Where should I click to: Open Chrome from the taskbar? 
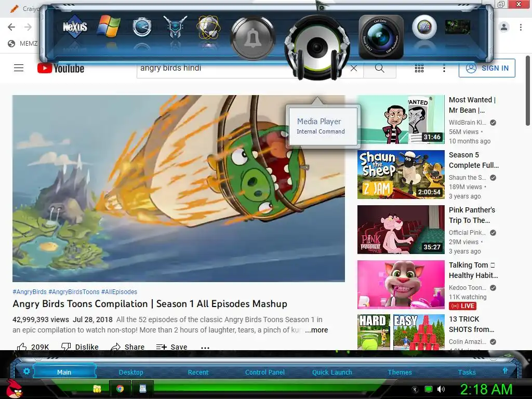[120, 389]
